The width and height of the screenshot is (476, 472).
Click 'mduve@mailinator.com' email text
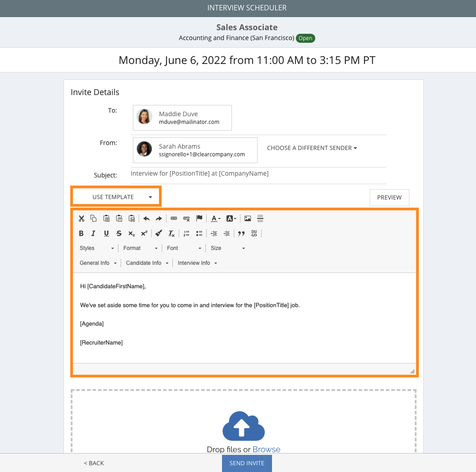189,122
